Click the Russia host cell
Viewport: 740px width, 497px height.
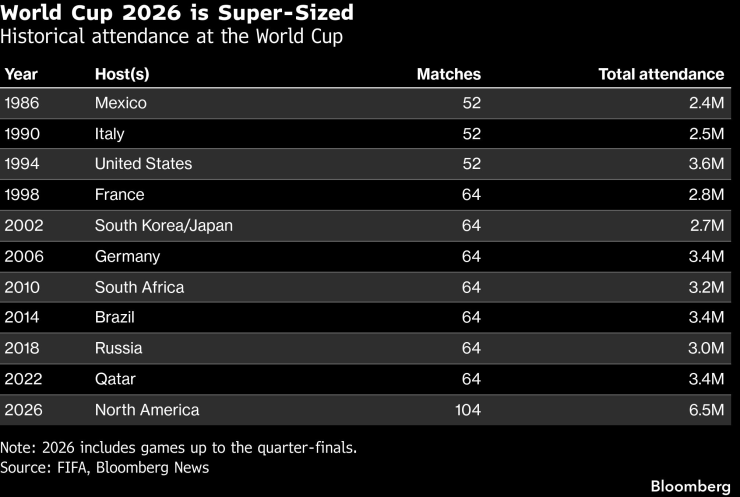tap(118, 348)
